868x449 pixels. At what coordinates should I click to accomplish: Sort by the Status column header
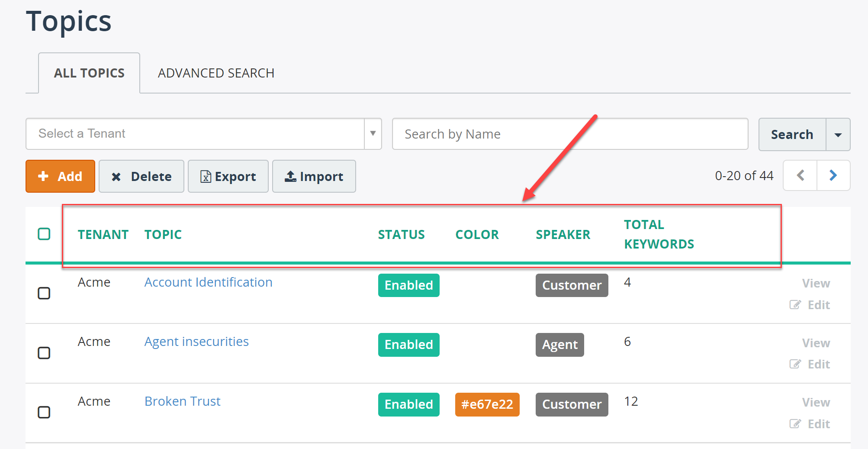402,234
